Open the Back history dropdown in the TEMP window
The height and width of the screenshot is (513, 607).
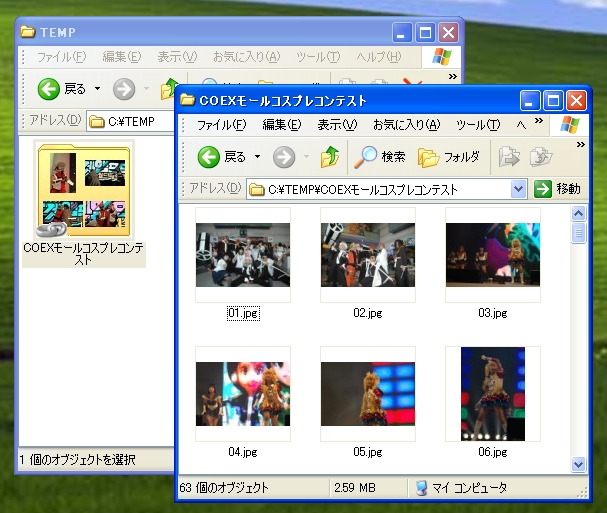98,89
